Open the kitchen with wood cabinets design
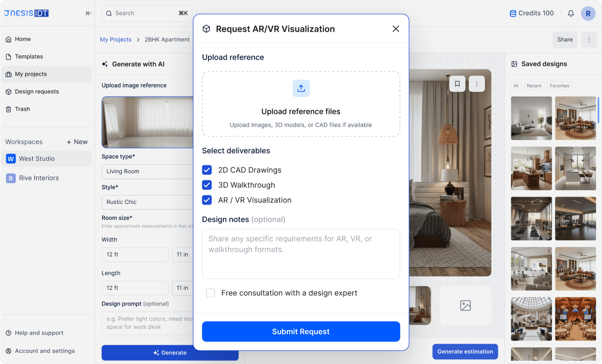This screenshot has width=602, height=364. click(531, 168)
